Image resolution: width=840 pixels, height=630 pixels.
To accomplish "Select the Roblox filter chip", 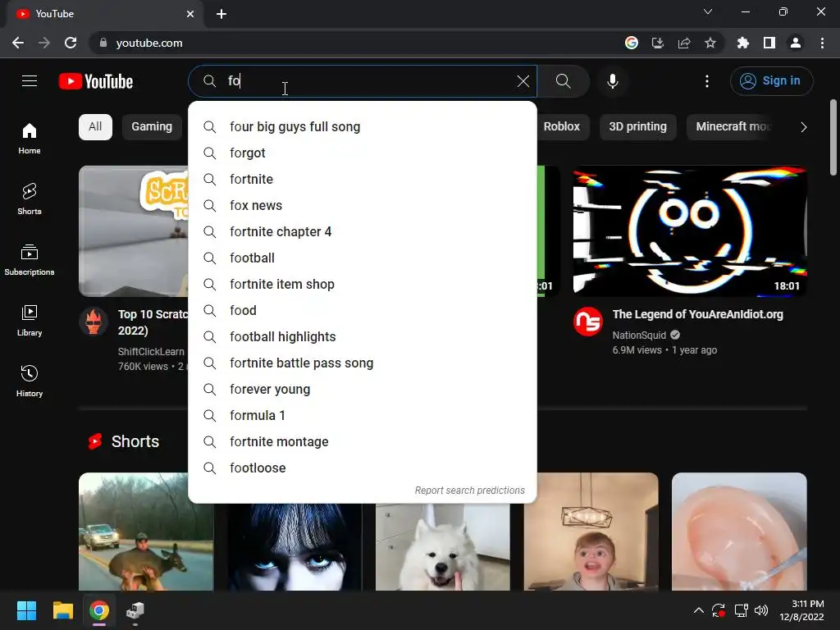I will click(x=561, y=127).
